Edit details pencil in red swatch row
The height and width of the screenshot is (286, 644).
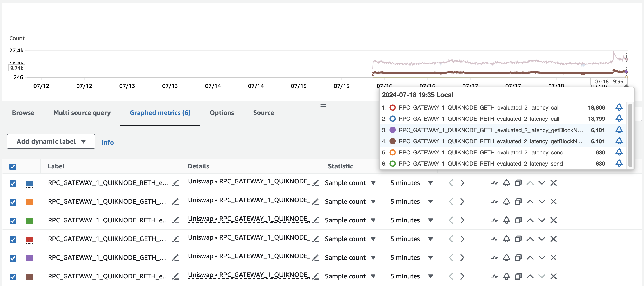pyautogui.click(x=316, y=239)
